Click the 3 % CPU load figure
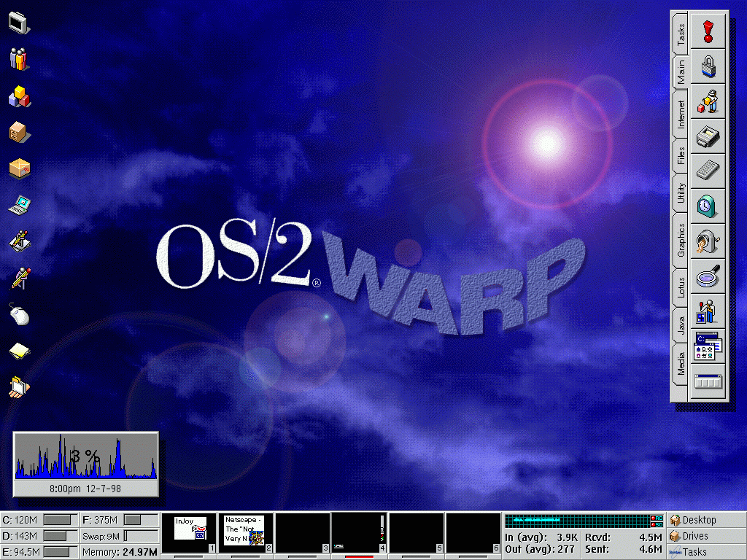The width and height of the screenshot is (747, 560). tap(85, 456)
